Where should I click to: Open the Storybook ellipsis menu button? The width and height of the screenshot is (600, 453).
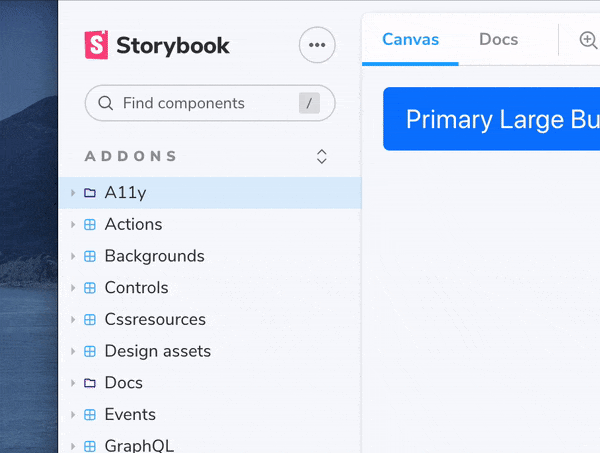[317, 45]
